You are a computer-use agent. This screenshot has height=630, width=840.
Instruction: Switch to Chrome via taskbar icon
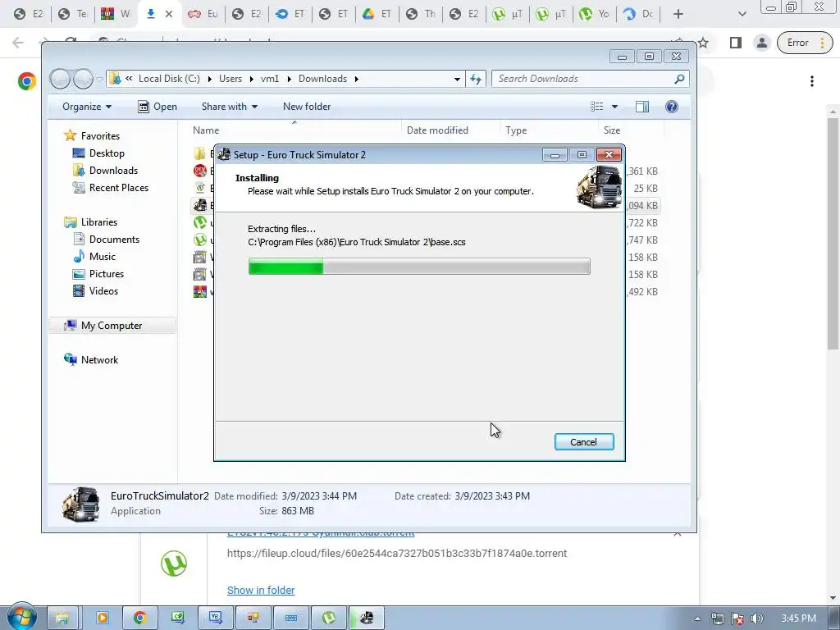point(139,619)
